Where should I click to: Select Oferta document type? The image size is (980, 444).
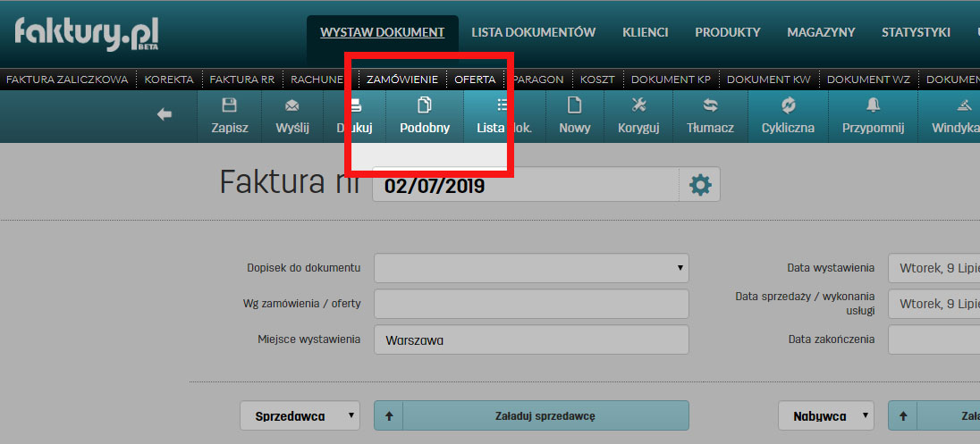pos(475,80)
